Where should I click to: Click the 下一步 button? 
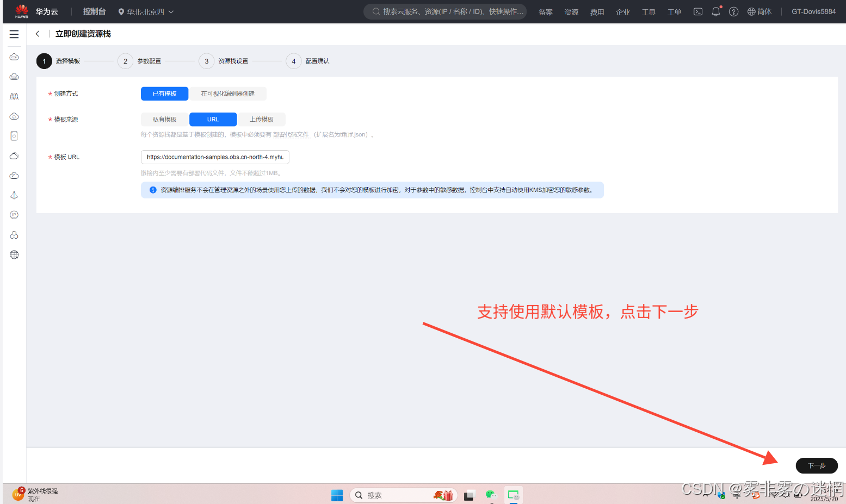817,465
